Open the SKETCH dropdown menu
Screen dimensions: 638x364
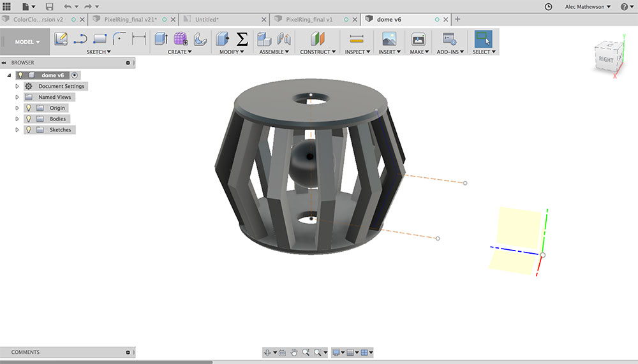point(98,52)
